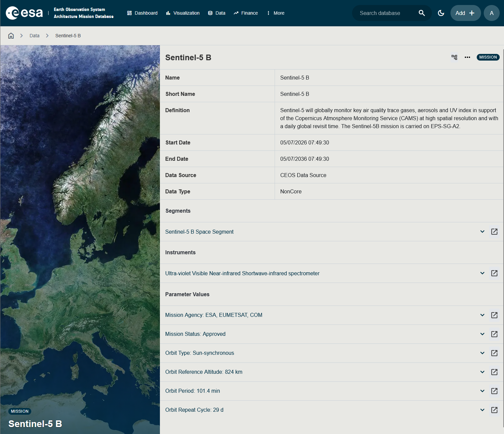Go to home via breadcrumb icon
Image resolution: width=504 pixels, height=434 pixels.
(11, 36)
